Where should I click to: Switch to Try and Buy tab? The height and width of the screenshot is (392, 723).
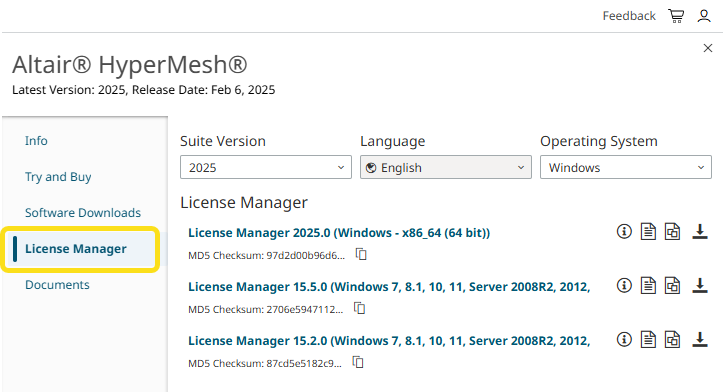point(58,177)
